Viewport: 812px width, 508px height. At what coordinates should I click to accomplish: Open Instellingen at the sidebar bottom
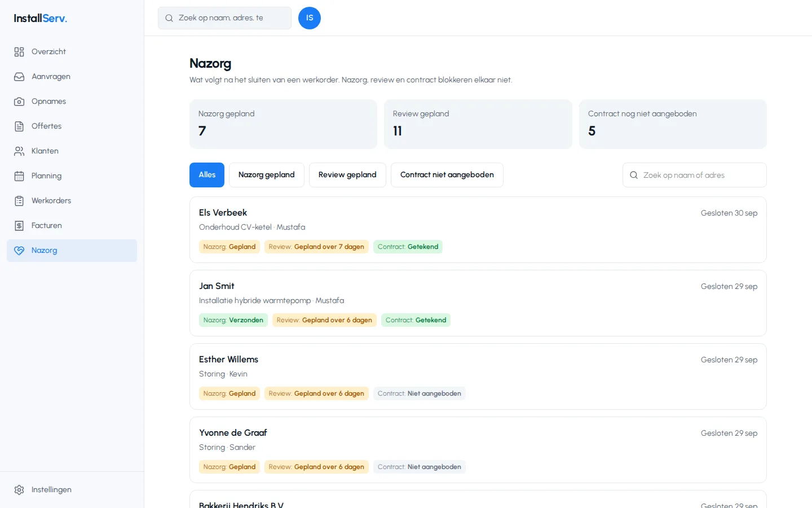point(72,490)
